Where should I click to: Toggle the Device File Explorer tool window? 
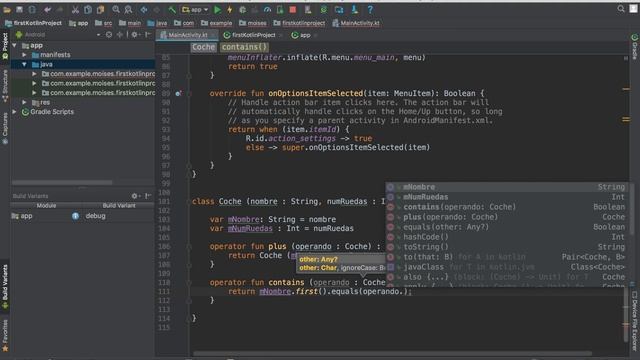click(x=635, y=321)
